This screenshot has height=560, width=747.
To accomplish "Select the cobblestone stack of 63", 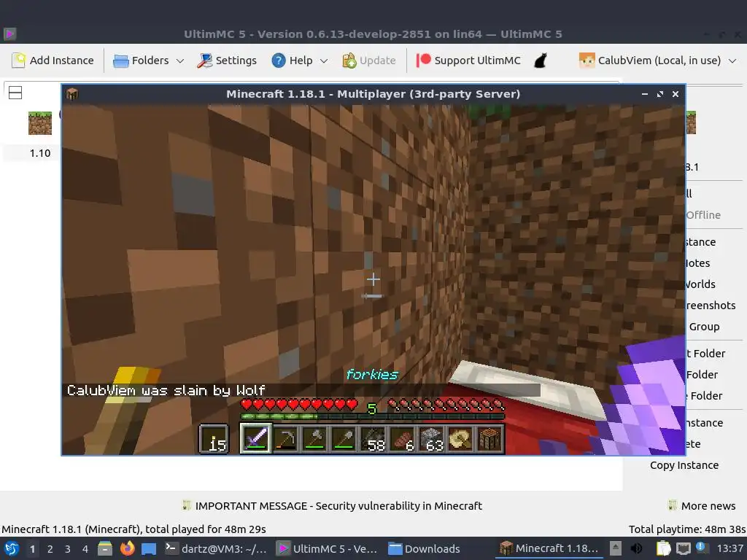I will [432, 438].
